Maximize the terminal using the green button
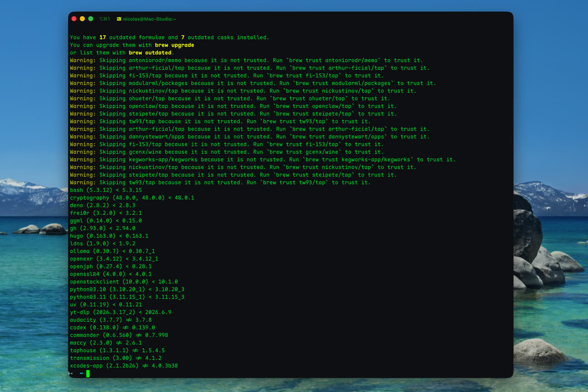Viewport: 588px width, 392px height. [x=90, y=19]
